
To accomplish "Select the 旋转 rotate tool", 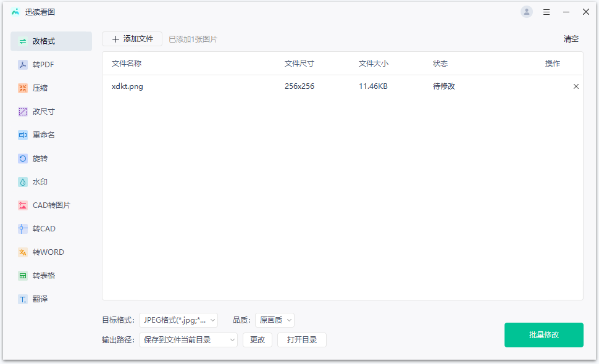I will point(42,158).
